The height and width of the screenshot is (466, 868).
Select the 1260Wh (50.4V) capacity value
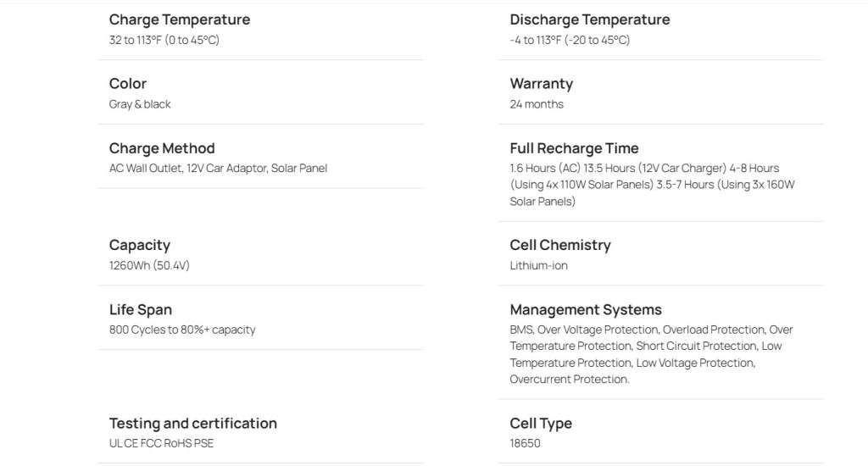149,265
